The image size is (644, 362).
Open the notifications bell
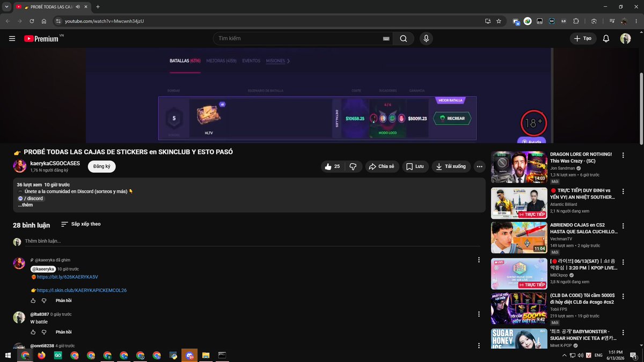606,39
